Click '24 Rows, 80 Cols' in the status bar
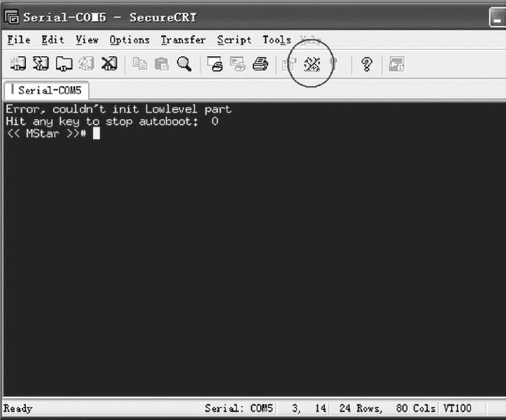 click(x=387, y=408)
